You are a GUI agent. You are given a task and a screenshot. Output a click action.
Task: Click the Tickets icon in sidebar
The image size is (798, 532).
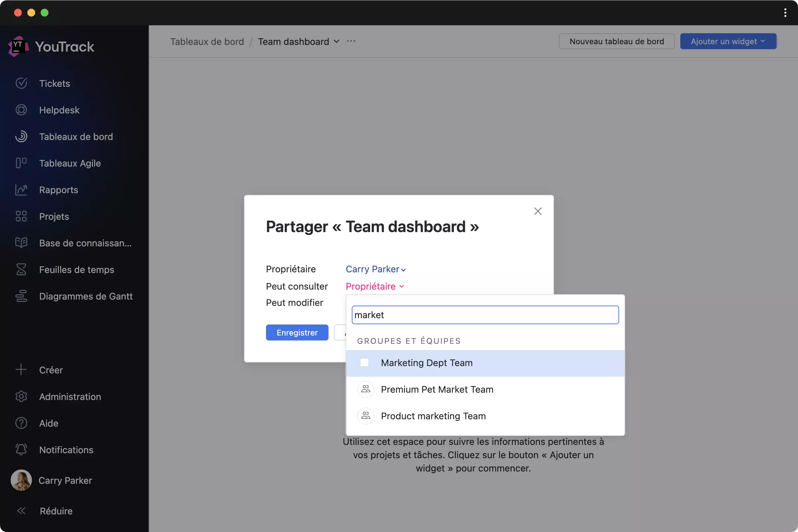click(21, 83)
